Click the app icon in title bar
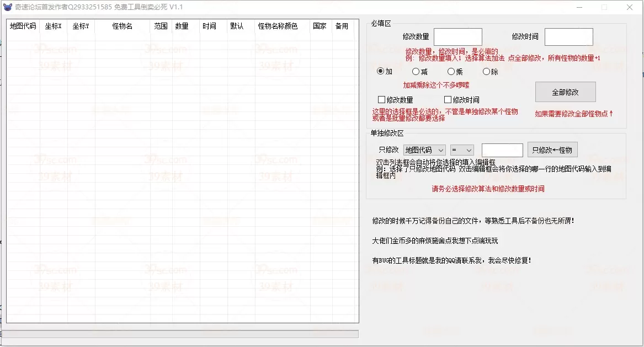Image resolution: width=644 pixels, height=347 pixels. pos(7,7)
